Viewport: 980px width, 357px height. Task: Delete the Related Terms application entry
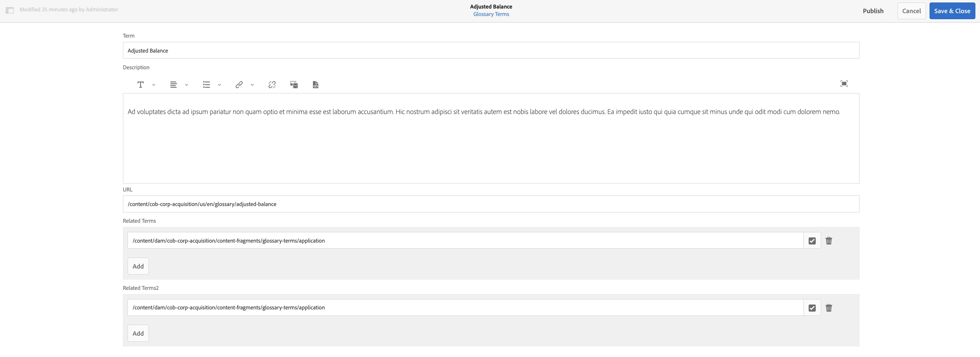(x=829, y=240)
